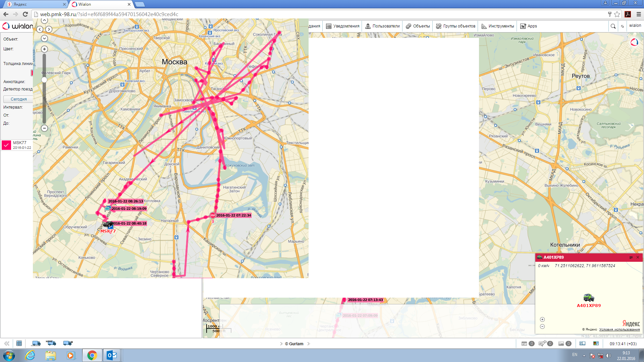Click the search magnifier icon in toolbar

613,26
